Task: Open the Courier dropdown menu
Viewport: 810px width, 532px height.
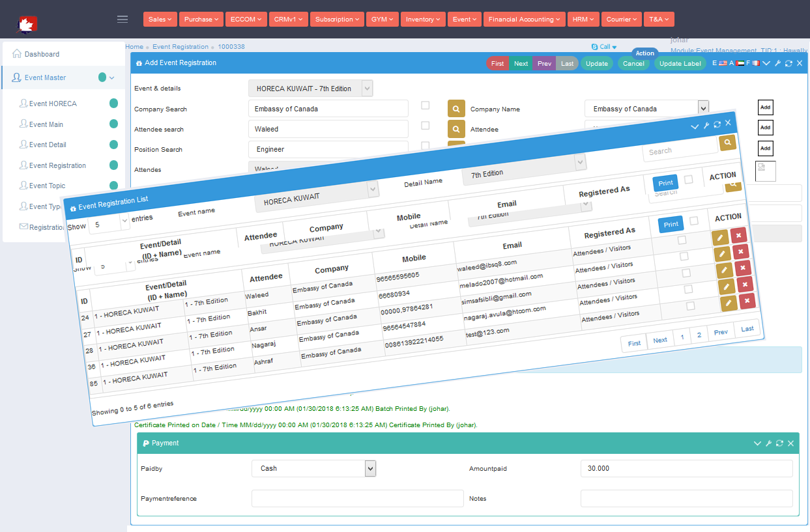Action: coord(622,20)
